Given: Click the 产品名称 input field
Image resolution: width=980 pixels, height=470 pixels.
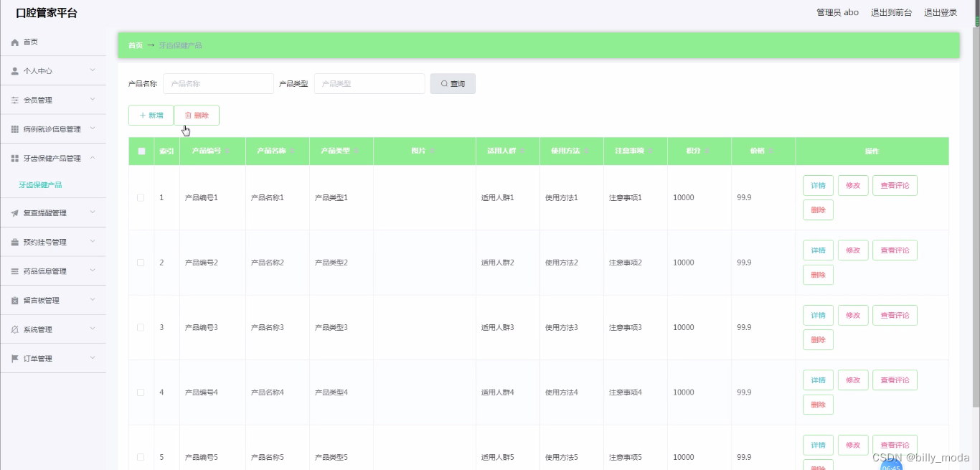Looking at the screenshot, I should 218,84.
